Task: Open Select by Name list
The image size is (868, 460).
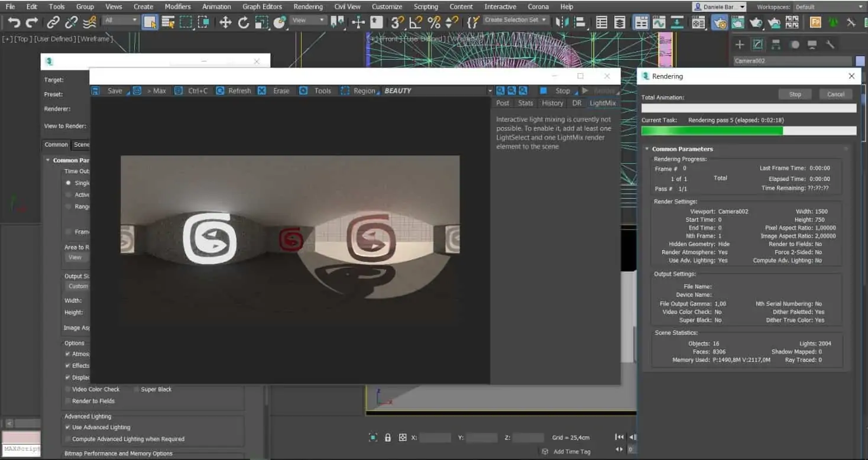Action: tap(168, 22)
